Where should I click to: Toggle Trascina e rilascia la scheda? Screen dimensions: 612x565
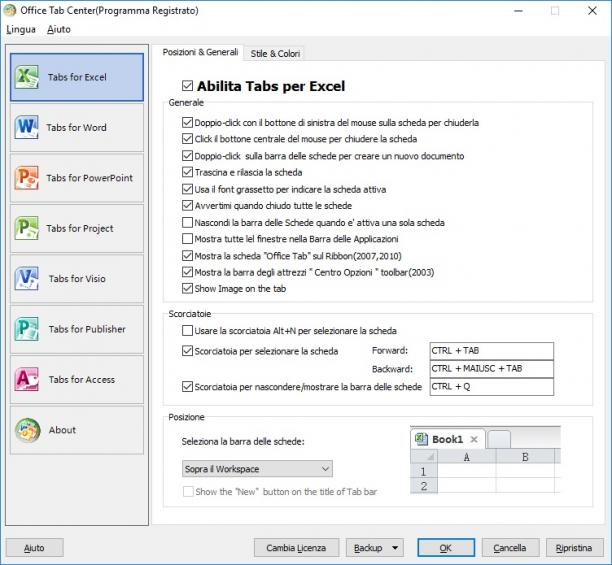click(x=187, y=172)
